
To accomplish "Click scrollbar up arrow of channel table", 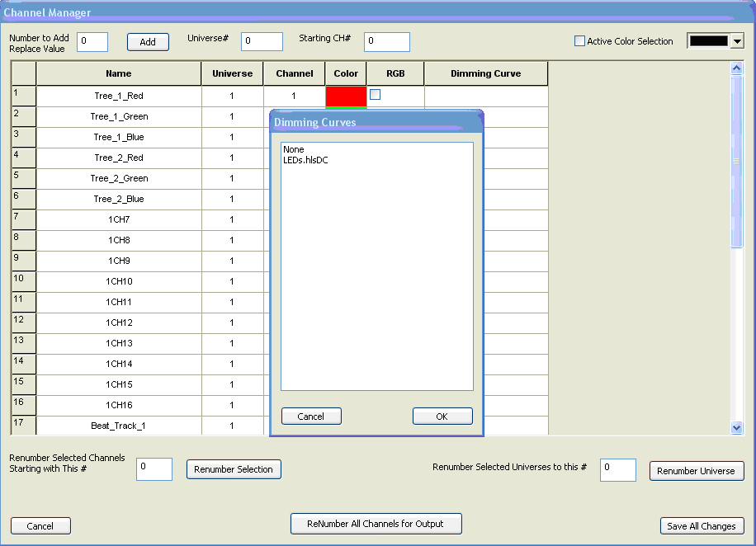I will click(736, 68).
